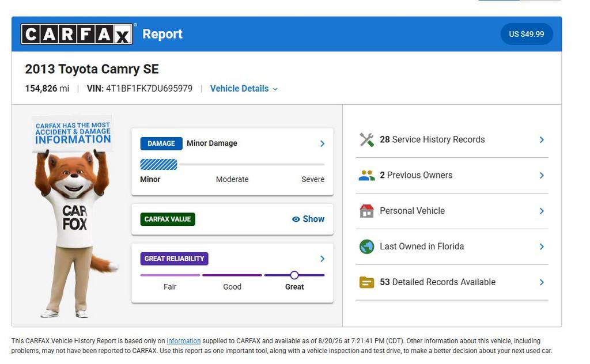The image size is (590, 364).
Task: Follow the 'information' hyperlink in disclaimer
Action: point(184,341)
